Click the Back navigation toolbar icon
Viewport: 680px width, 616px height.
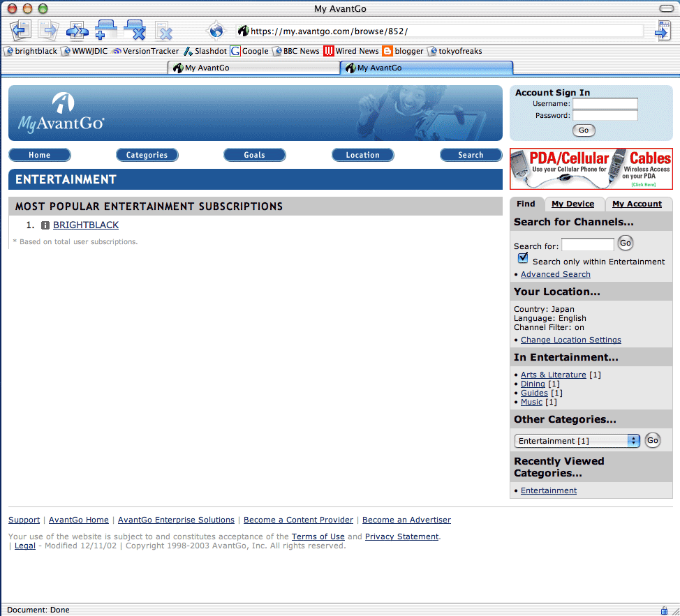pyautogui.click(x=20, y=31)
